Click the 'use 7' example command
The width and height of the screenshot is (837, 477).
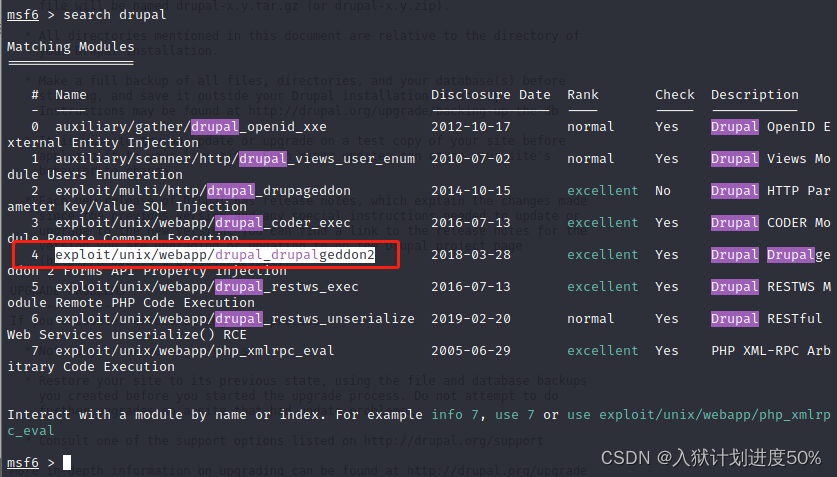(x=515, y=415)
